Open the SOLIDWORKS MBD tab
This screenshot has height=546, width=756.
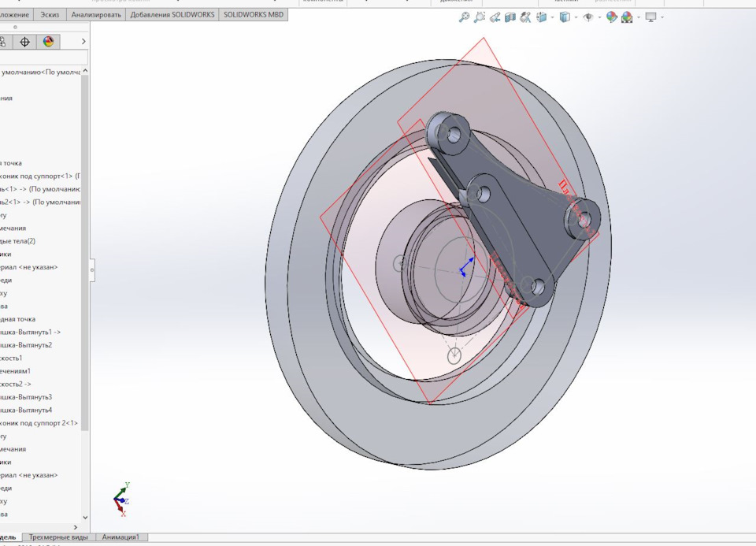(x=253, y=14)
